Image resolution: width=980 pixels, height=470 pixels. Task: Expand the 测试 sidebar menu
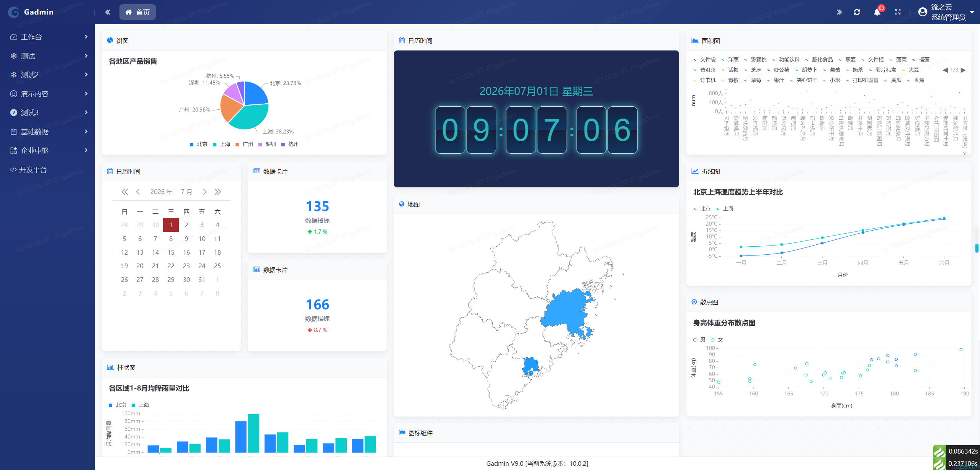[x=47, y=56]
